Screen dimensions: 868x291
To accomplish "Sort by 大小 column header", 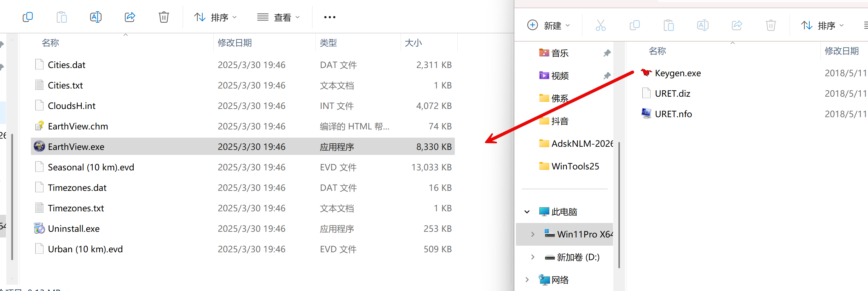I will point(413,43).
